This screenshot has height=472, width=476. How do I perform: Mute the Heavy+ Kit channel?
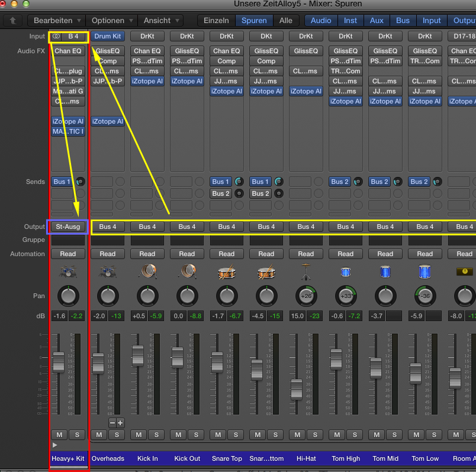(x=59, y=435)
